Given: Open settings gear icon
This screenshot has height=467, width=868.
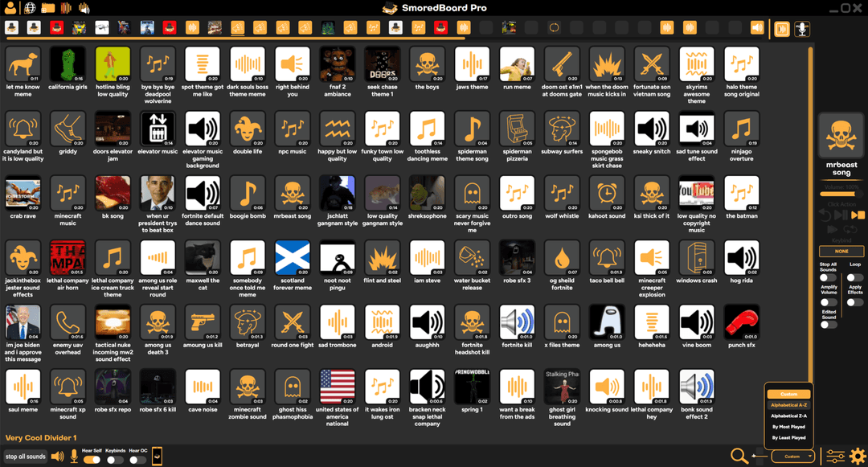Looking at the screenshot, I should coord(858,456).
